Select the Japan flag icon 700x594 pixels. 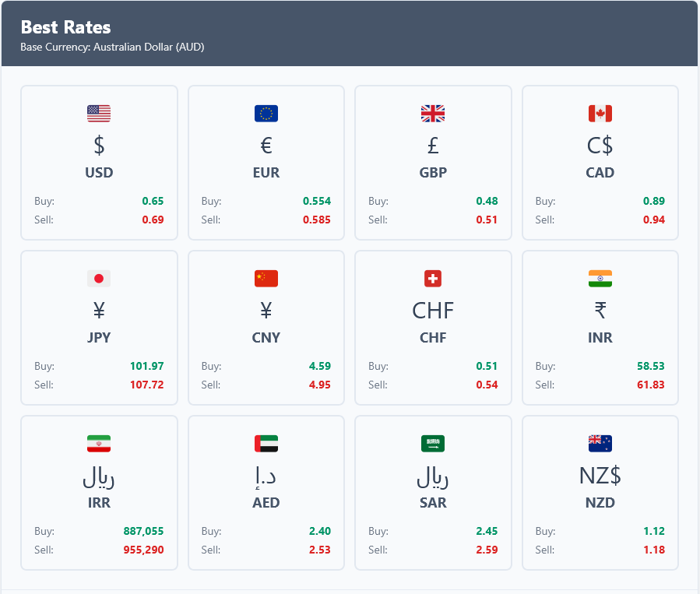pos(99,279)
